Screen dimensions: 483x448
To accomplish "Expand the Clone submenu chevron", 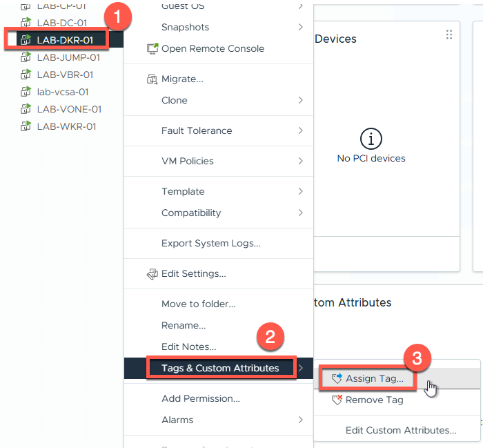I will point(301,100).
